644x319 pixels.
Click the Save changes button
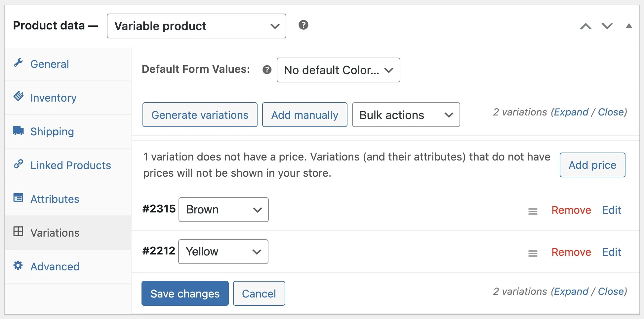185,293
